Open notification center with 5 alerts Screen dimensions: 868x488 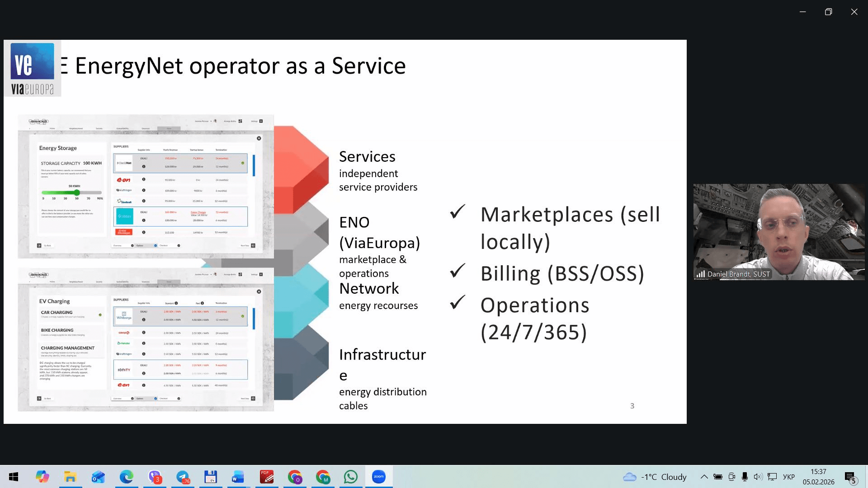coord(850,477)
